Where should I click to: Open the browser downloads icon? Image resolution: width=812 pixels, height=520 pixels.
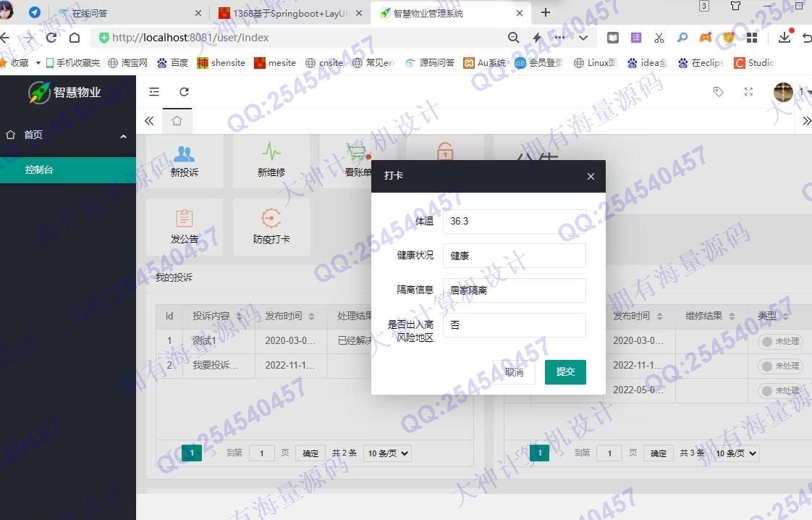pos(784,37)
